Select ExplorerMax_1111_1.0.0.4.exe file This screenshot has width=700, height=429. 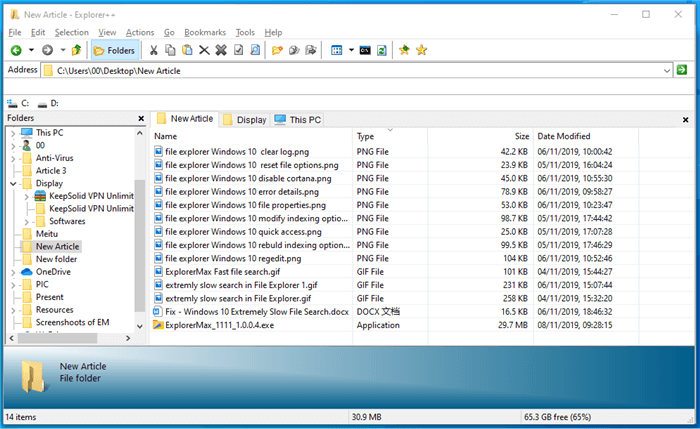[x=219, y=325]
